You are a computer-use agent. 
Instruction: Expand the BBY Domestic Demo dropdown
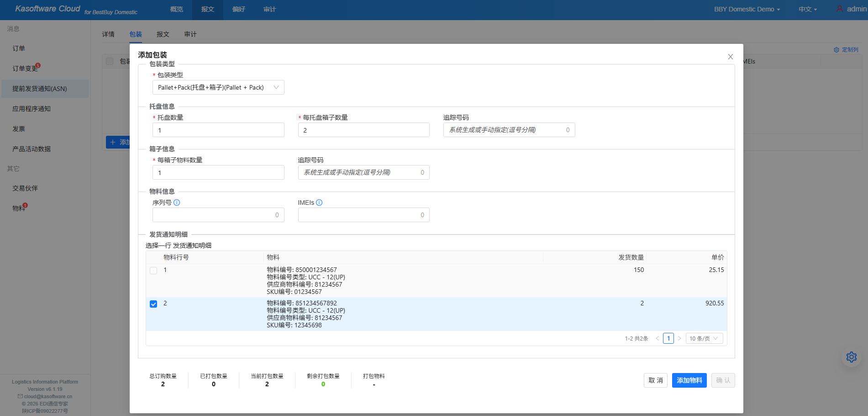(747, 9)
